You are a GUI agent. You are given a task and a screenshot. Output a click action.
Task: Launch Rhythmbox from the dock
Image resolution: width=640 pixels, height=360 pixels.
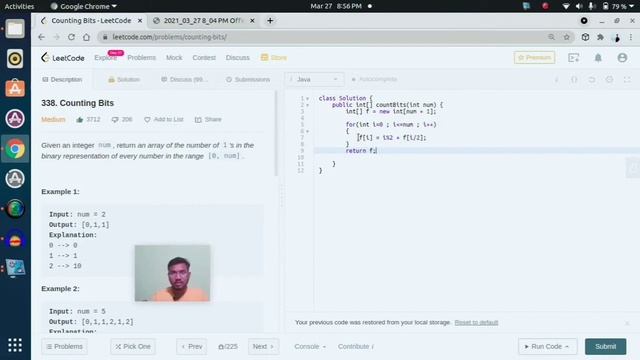click(x=15, y=59)
